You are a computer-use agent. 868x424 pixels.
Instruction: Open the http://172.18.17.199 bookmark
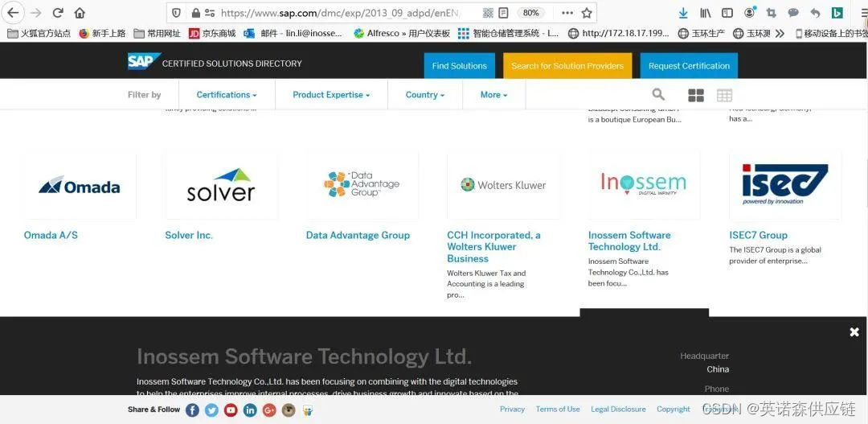pyautogui.click(x=618, y=33)
